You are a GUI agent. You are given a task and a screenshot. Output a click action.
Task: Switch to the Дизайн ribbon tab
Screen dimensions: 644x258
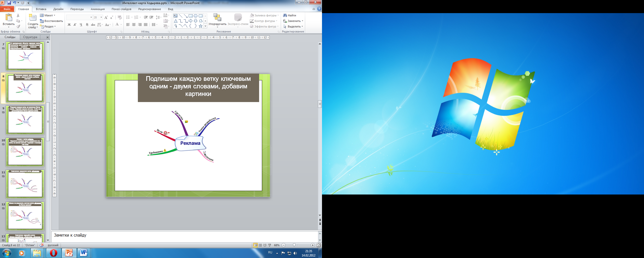[x=58, y=9]
